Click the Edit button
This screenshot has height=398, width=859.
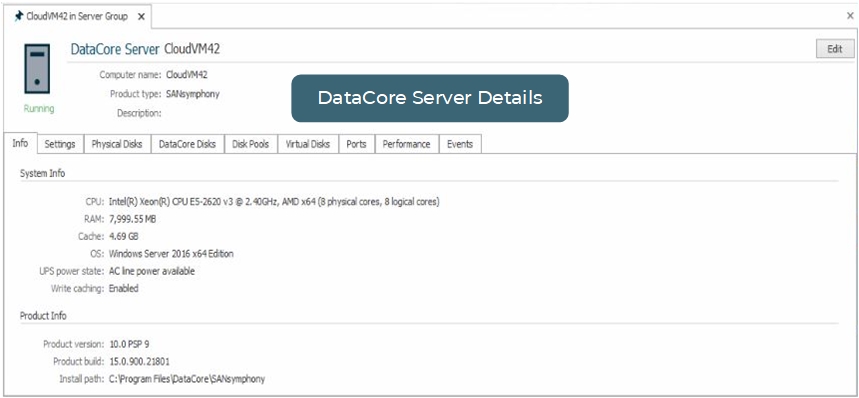[834, 49]
